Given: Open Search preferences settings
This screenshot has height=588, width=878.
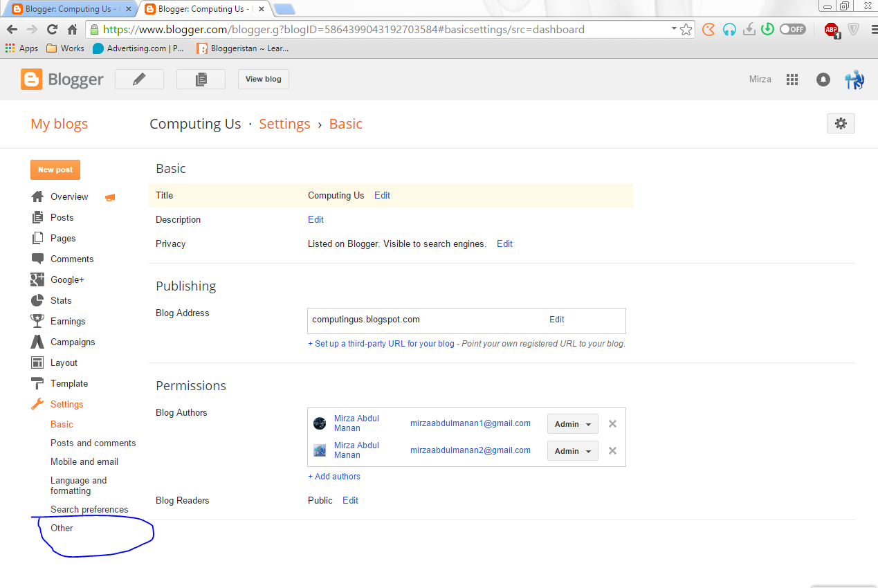Looking at the screenshot, I should point(89,509).
